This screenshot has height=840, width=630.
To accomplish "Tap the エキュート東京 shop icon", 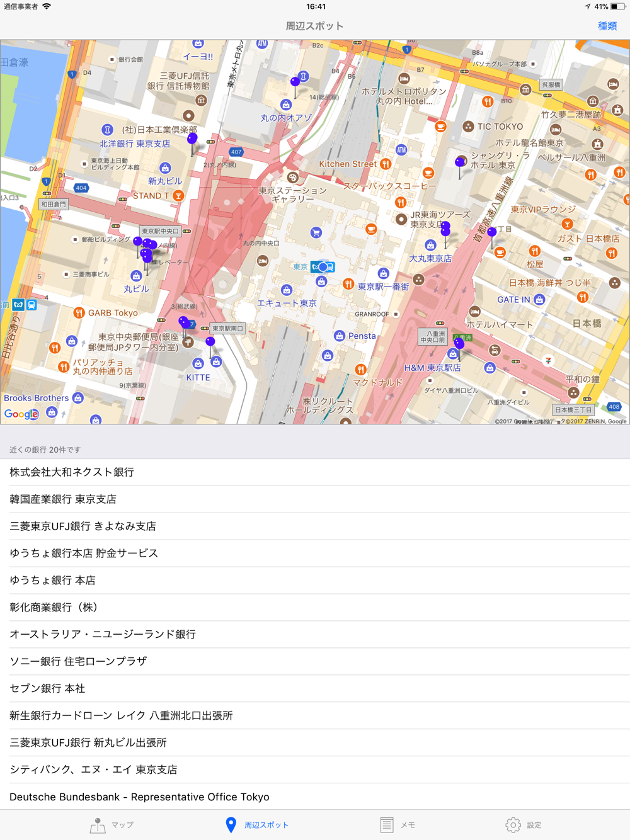I will [x=287, y=290].
